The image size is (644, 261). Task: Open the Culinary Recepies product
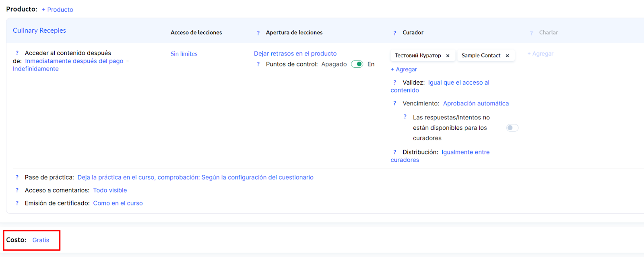(39, 31)
